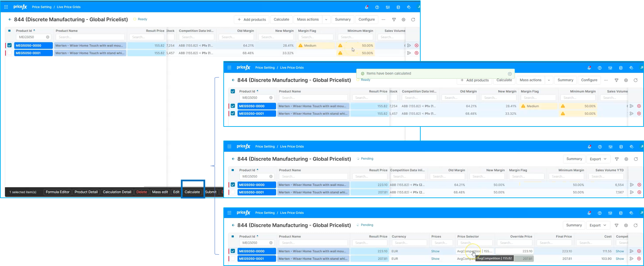Refresh the grid in the Pending window with Sales Volume YTD

[x=636, y=159]
